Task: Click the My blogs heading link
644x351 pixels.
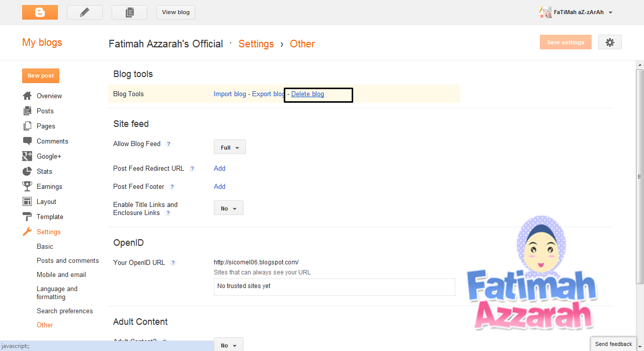Action: (x=42, y=42)
